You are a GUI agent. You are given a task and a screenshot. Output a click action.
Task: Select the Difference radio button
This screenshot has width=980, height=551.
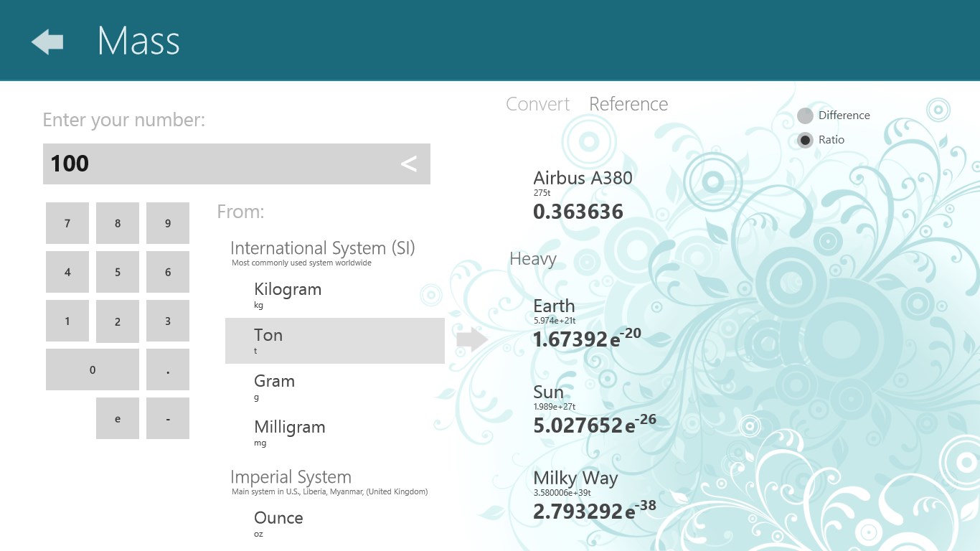tap(805, 116)
